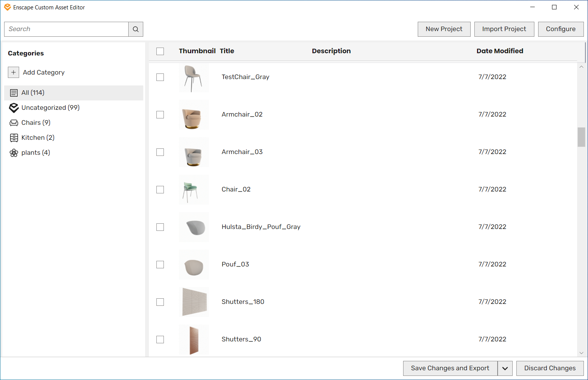Open the plants flower icon category
This screenshot has width=588, height=380.
14,153
